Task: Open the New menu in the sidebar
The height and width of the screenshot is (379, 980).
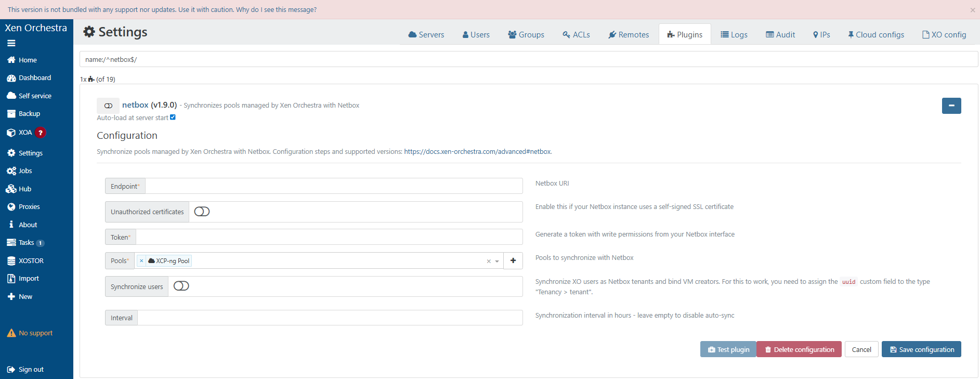Action: coord(20,297)
